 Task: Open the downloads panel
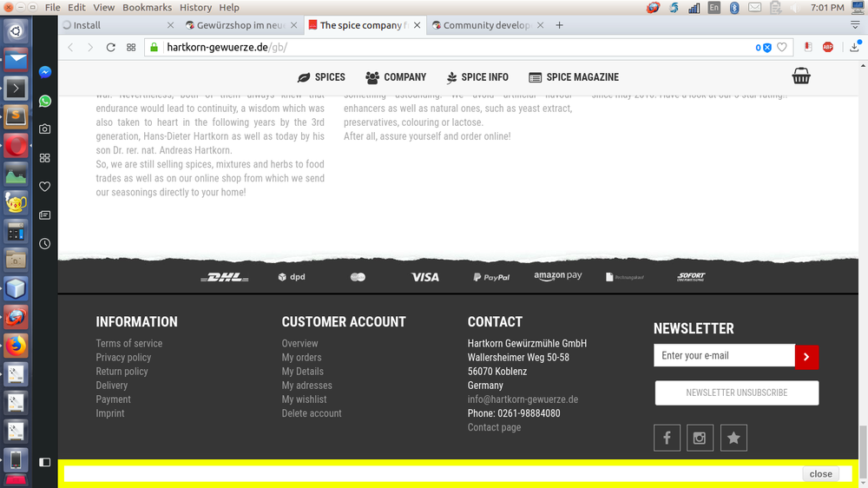[855, 47]
